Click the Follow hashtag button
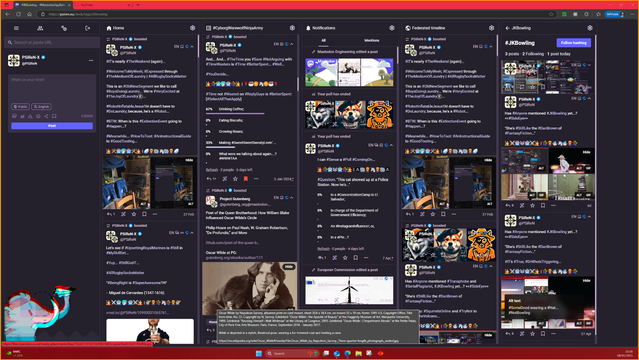The height and width of the screenshot is (360, 639). point(573,43)
